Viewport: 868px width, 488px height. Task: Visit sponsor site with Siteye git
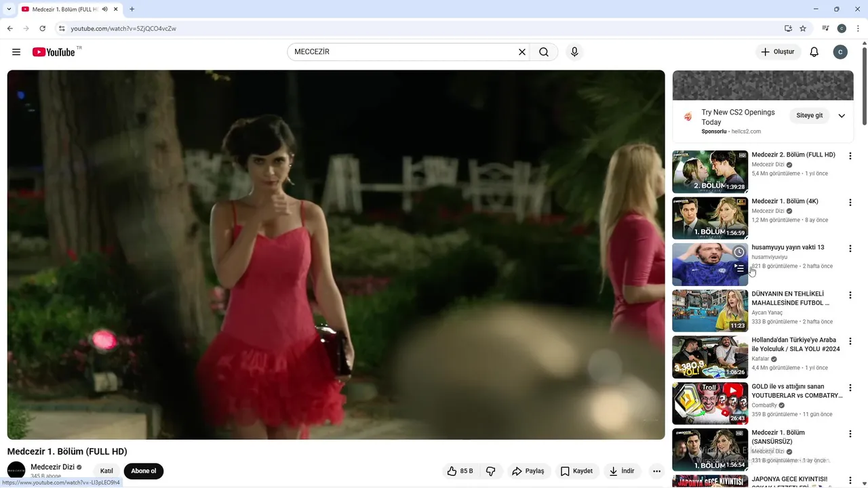tap(809, 116)
